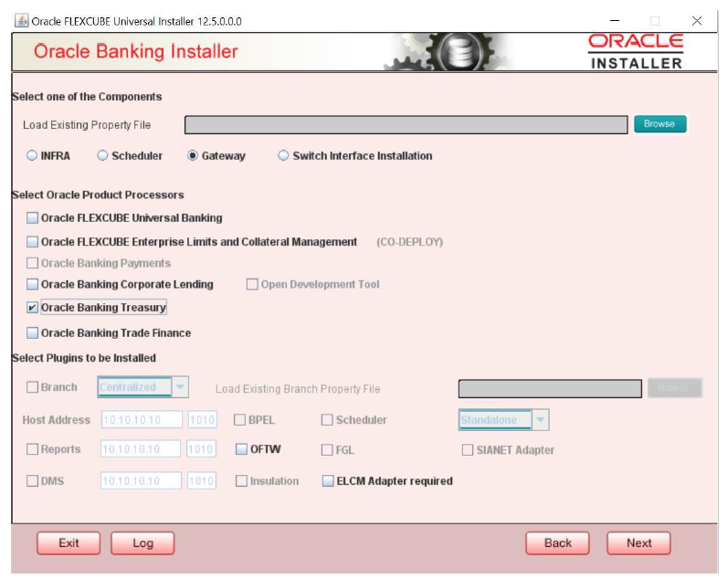
Task: Click the Host Address port field
Action: (203, 420)
